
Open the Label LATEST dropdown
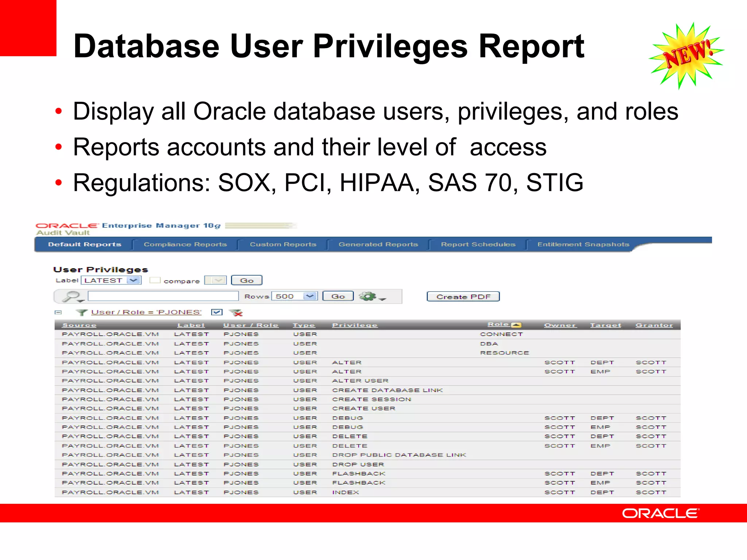pos(111,280)
